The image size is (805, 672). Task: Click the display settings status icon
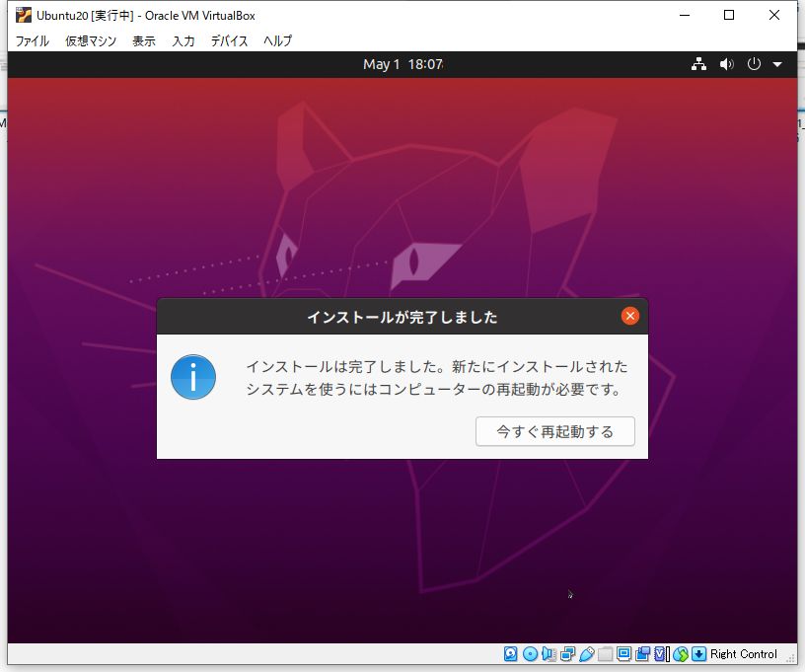click(x=623, y=653)
